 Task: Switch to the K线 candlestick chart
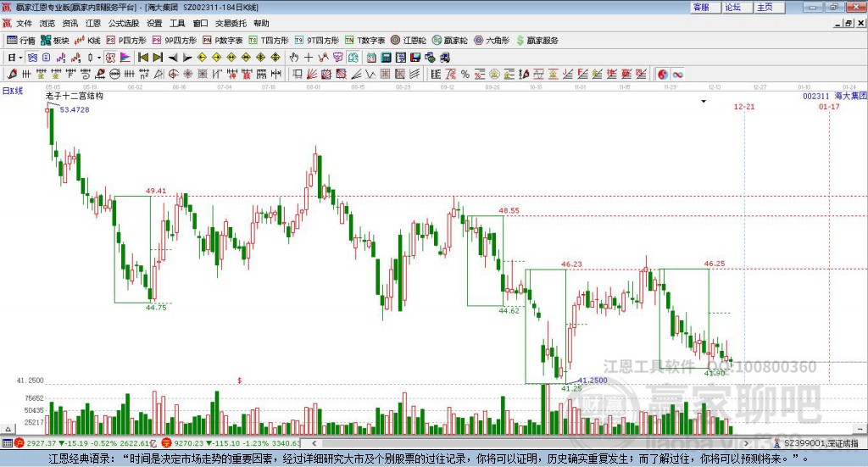pyautogui.click(x=87, y=41)
